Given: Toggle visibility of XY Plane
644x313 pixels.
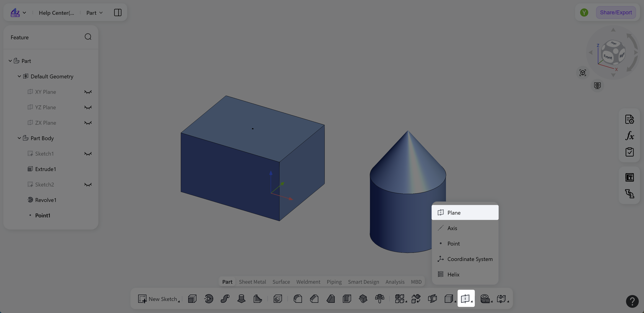Looking at the screenshot, I should click(88, 92).
